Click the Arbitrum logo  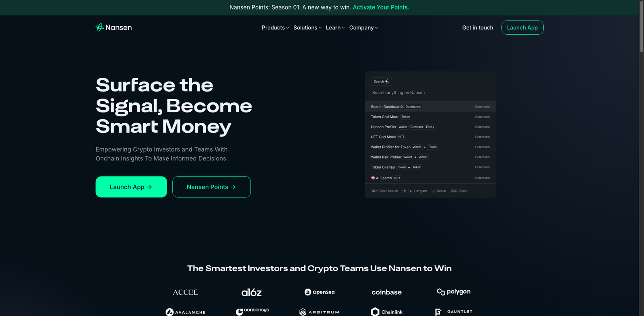pos(319,312)
